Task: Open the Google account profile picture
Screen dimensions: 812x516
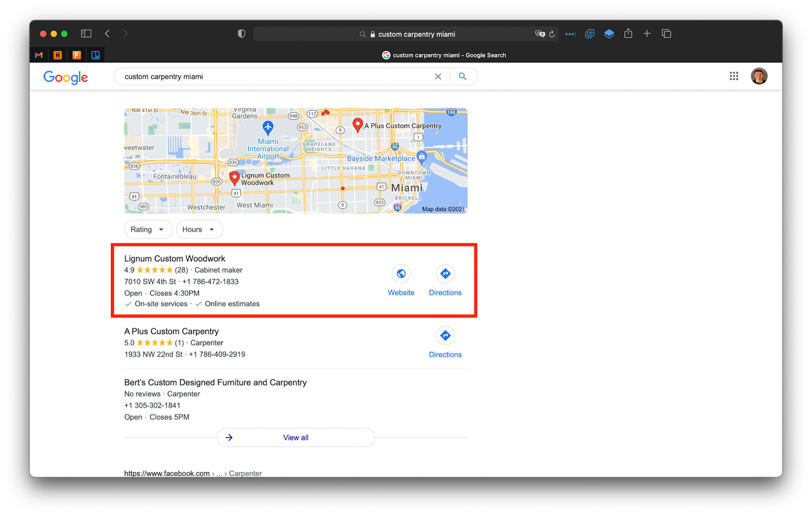Action: click(x=759, y=76)
